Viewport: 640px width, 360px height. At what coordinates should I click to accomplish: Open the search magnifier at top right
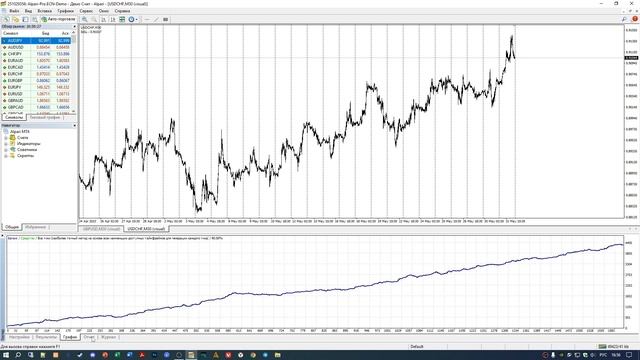(624, 19)
